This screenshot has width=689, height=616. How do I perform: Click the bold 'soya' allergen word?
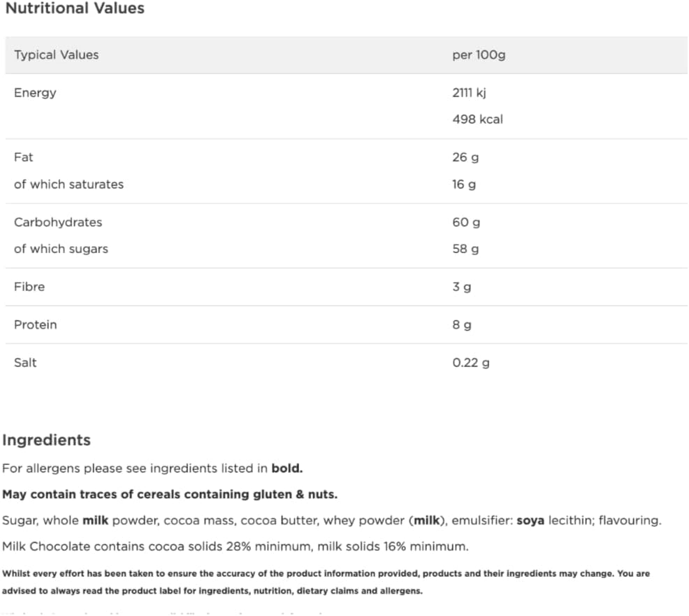(531, 521)
